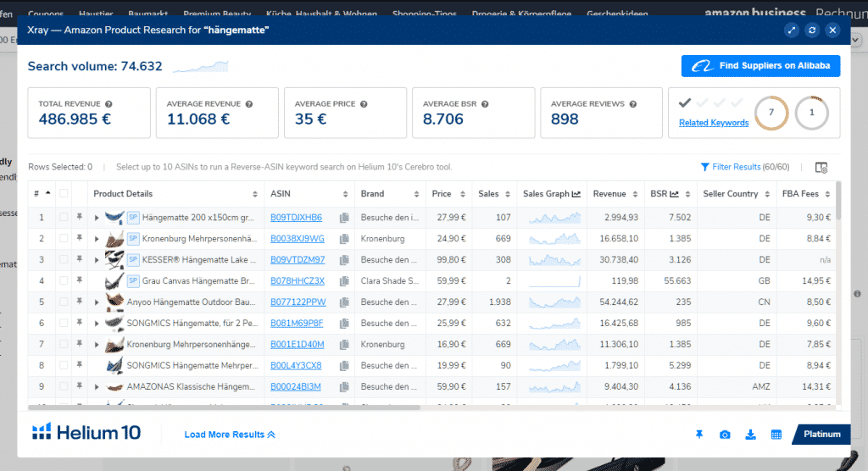This screenshot has height=471, width=868.
Task: Download the results with download icon
Action: (x=751, y=435)
